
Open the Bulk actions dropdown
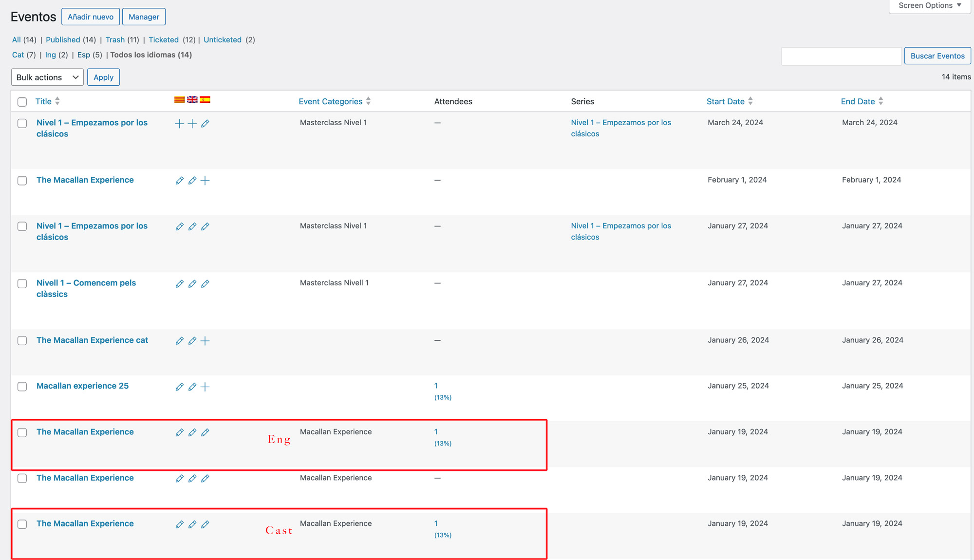click(x=47, y=77)
